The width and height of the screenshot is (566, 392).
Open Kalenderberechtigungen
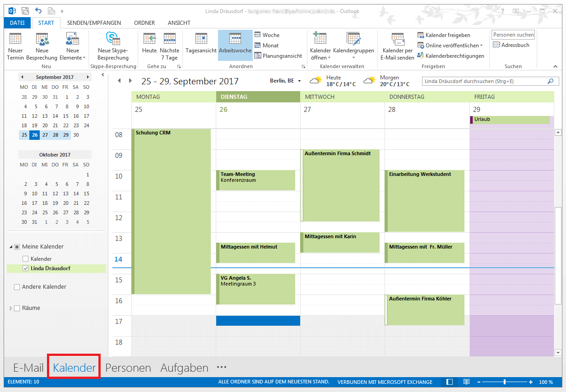[x=451, y=56]
